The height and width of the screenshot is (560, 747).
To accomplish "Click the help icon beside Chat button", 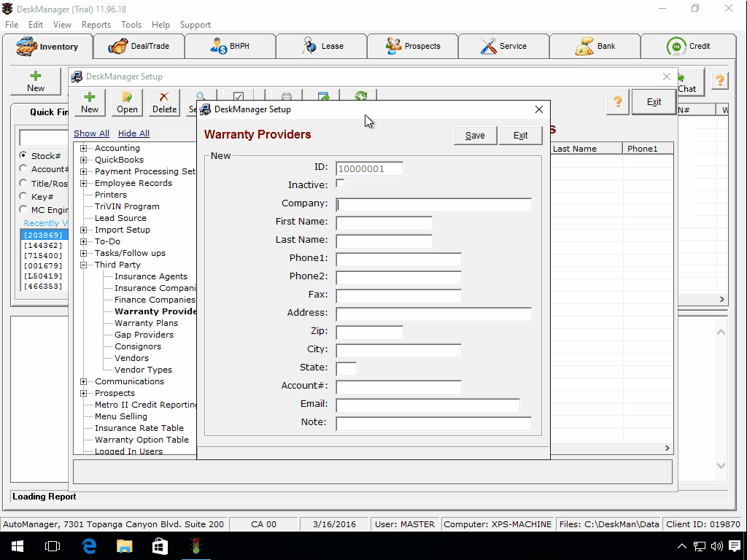I will click(720, 81).
